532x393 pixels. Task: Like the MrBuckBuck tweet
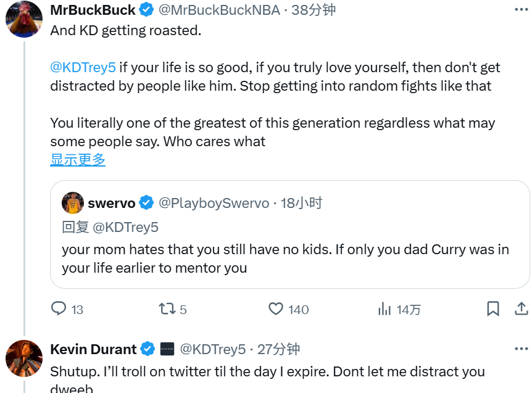pos(276,309)
